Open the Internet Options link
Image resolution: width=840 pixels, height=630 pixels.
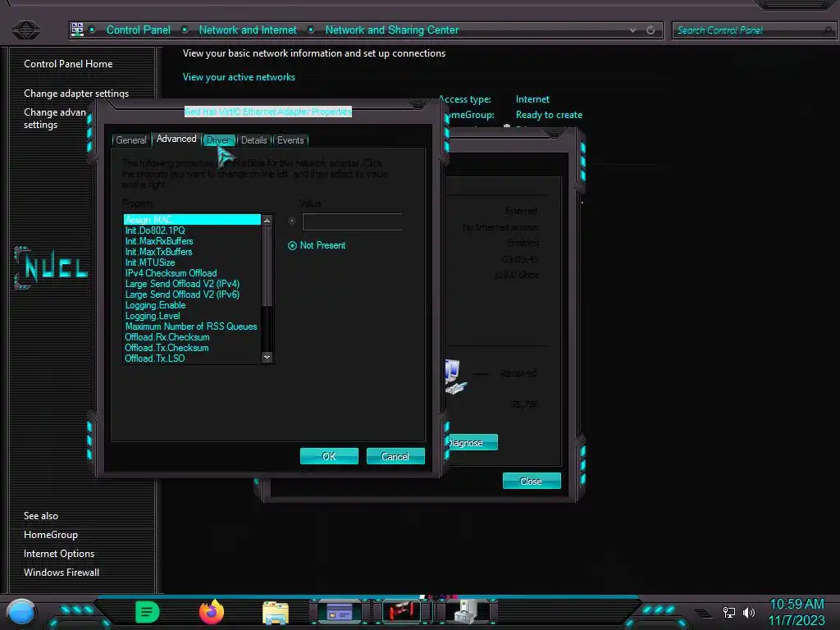tap(59, 554)
